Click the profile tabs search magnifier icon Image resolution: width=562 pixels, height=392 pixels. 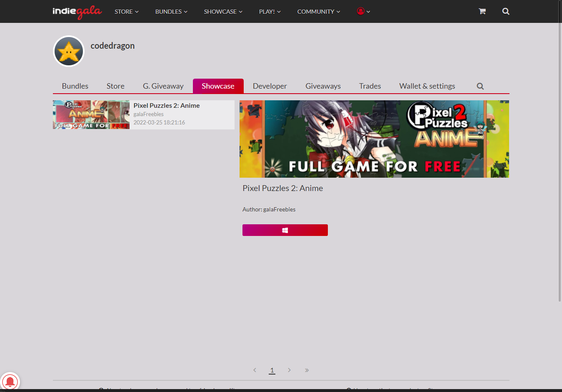point(480,86)
